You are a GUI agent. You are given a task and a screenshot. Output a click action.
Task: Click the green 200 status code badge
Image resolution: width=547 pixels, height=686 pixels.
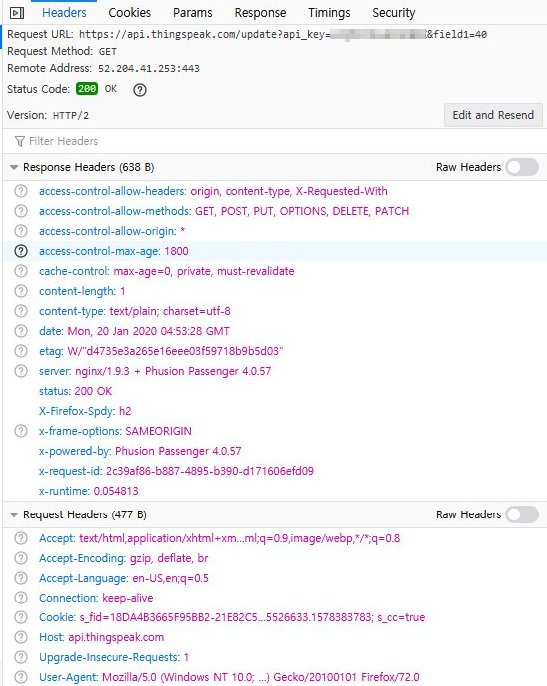click(87, 89)
